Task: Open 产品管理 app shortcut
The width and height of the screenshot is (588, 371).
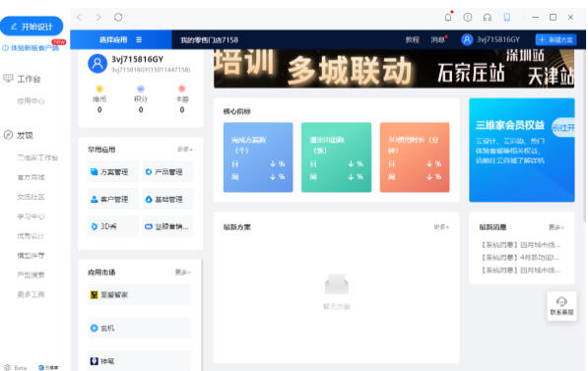Action: 167,172
